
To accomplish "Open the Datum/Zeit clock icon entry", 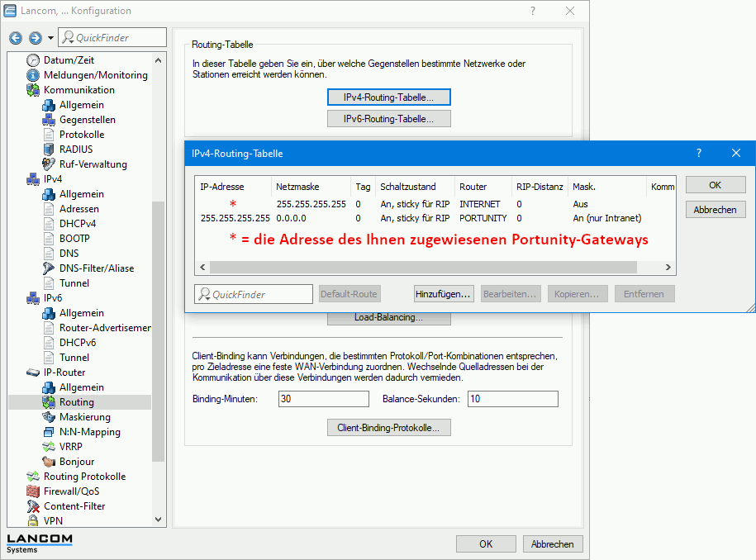I will [x=33, y=60].
